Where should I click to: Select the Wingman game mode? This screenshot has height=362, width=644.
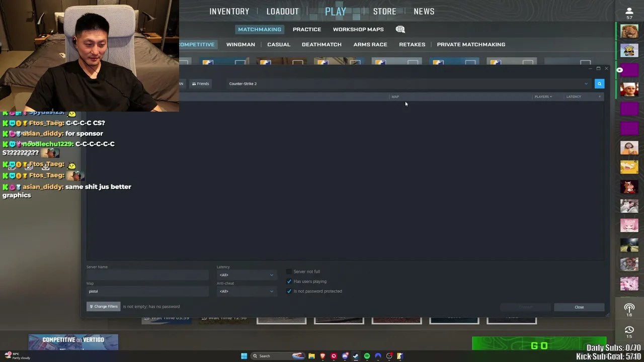[240, 44]
